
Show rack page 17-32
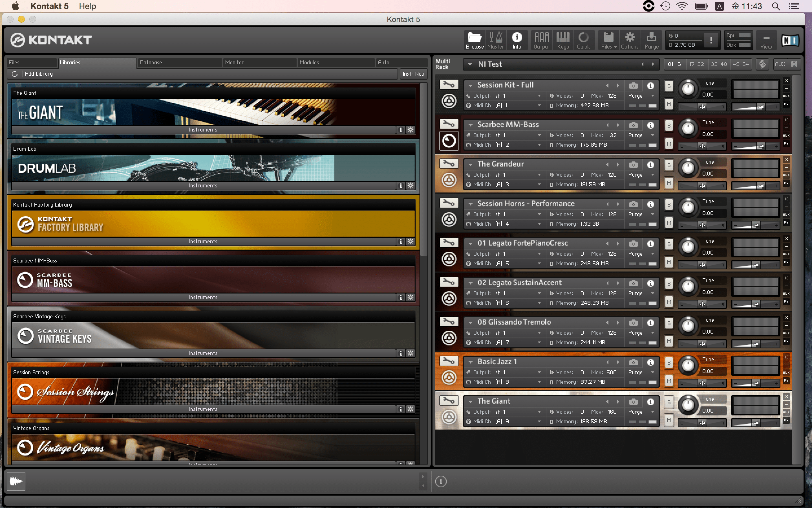696,64
